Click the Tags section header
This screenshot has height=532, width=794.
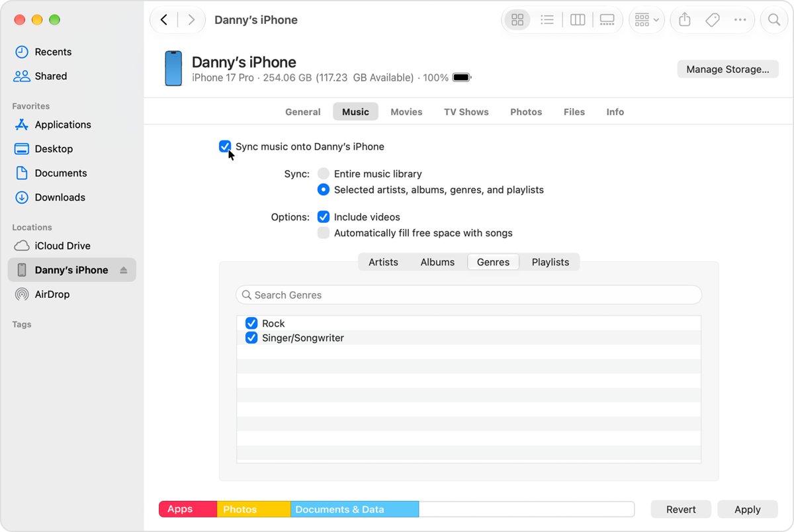(22, 324)
